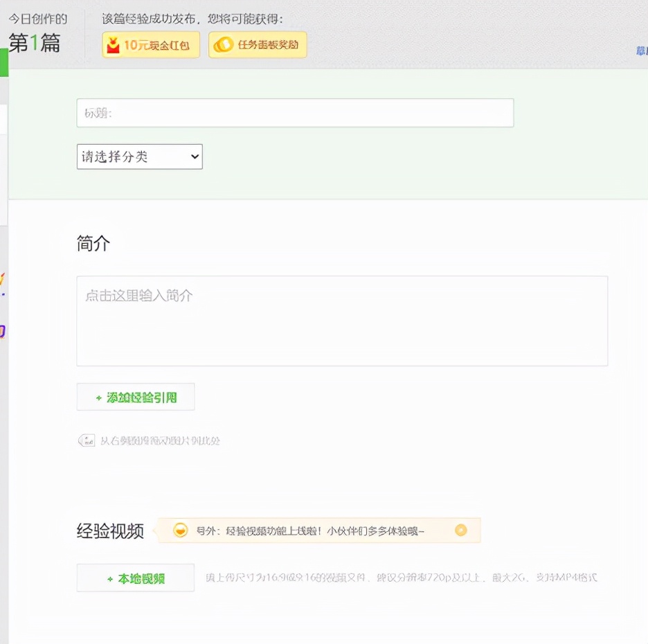Open the 草稿 draft link at top right
This screenshot has height=644, width=648.
[x=642, y=51]
